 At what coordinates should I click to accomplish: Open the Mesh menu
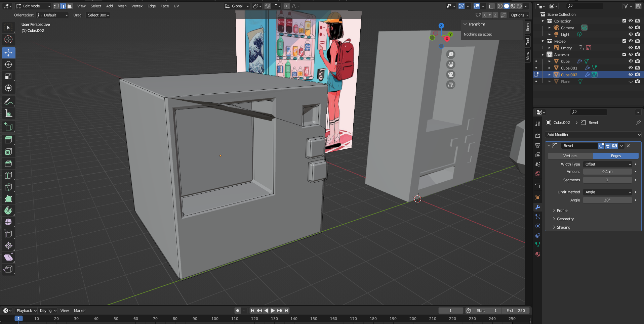pyautogui.click(x=122, y=6)
